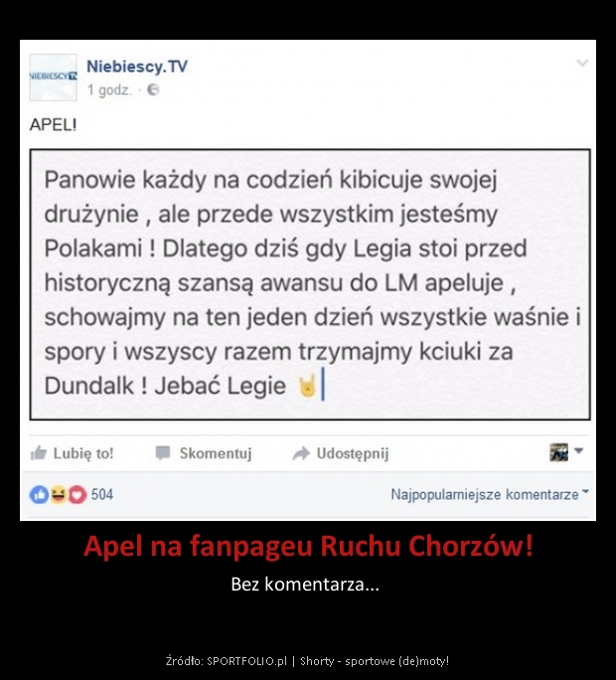
Task: Click the APEL! post image text box
Action: point(310,284)
